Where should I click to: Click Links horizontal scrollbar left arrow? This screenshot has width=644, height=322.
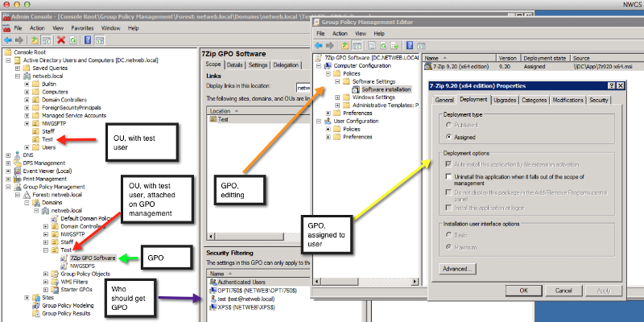[211, 237]
